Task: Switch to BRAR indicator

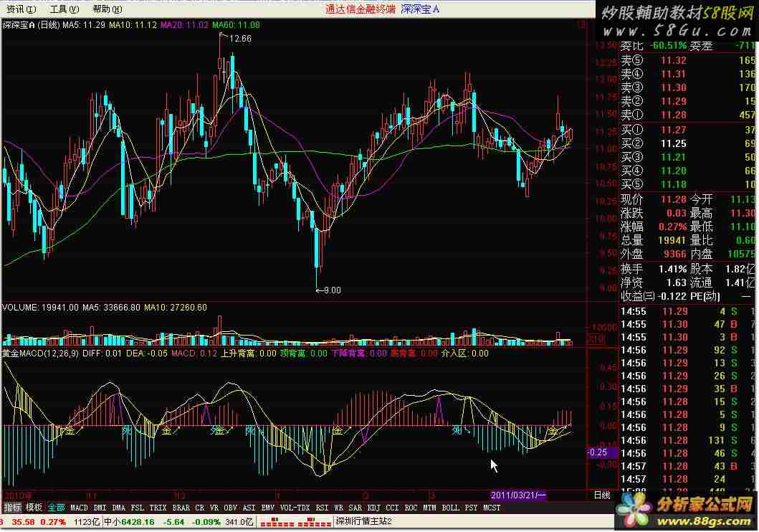Action: click(x=181, y=508)
